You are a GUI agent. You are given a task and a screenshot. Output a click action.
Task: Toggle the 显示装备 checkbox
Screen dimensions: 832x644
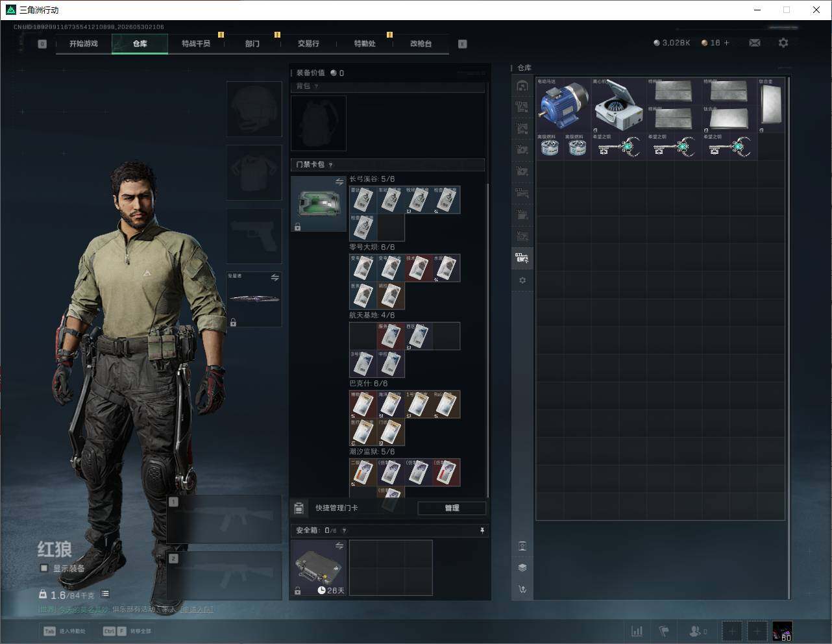point(44,568)
